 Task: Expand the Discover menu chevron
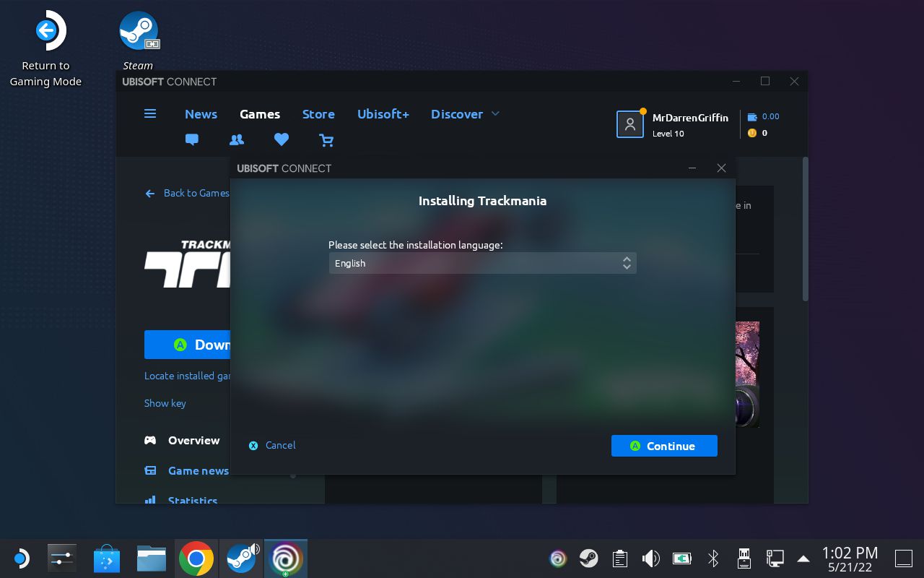pos(495,113)
